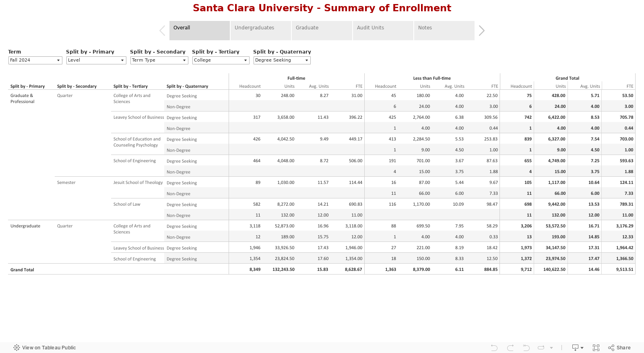Click the previous tab arrow
644x353 pixels.
(162, 31)
